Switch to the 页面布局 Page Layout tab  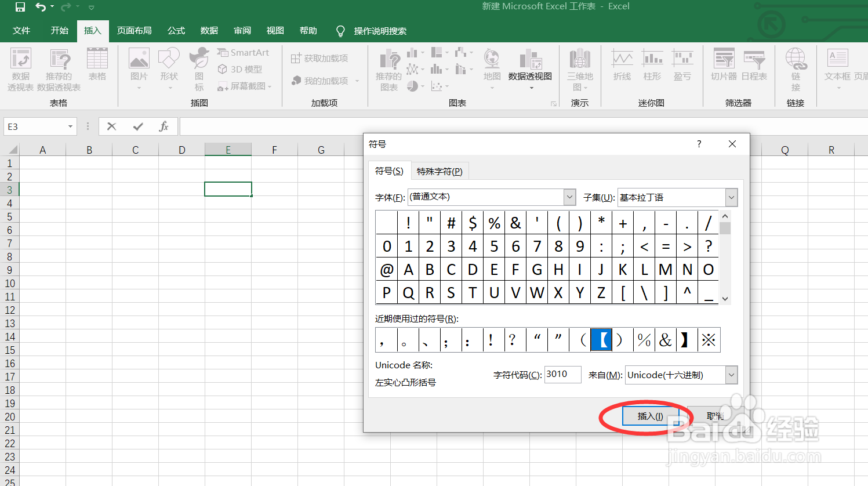point(135,30)
